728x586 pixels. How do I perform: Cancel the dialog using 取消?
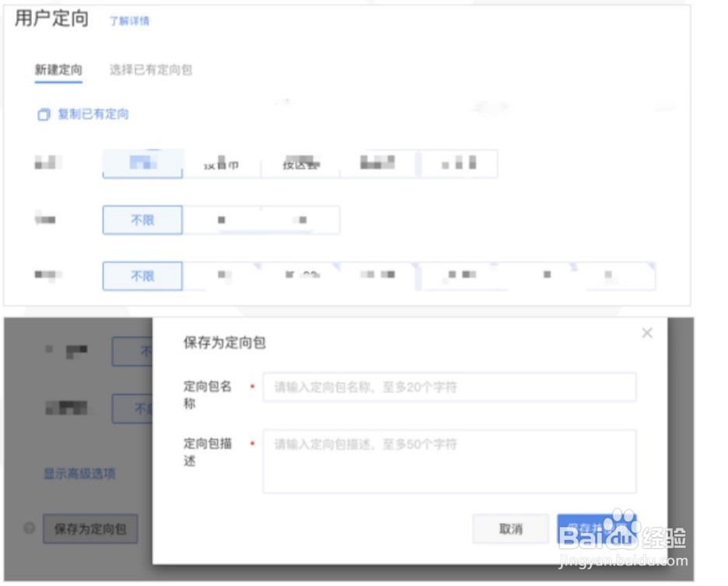[x=509, y=528]
